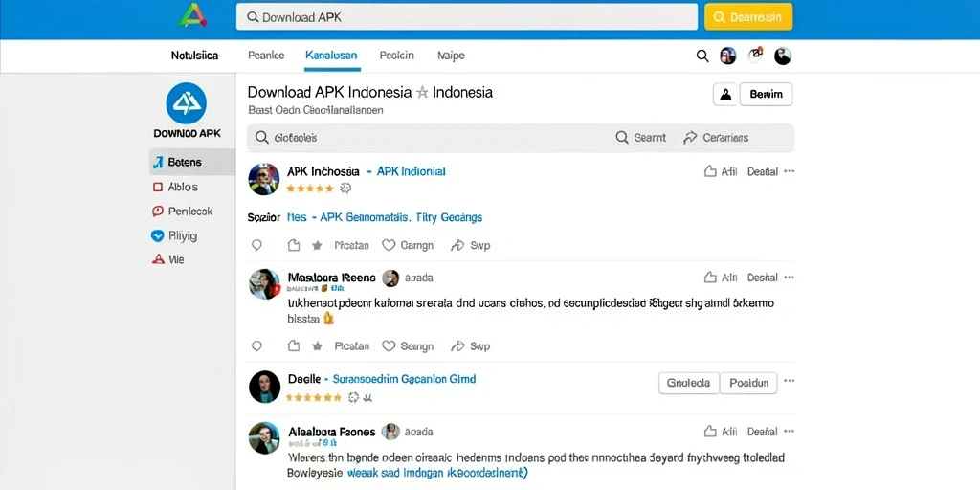Image resolution: width=980 pixels, height=490 pixels.
Task: Like the Alealoora Faones post via Afil
Action: [x=721, y=432]
